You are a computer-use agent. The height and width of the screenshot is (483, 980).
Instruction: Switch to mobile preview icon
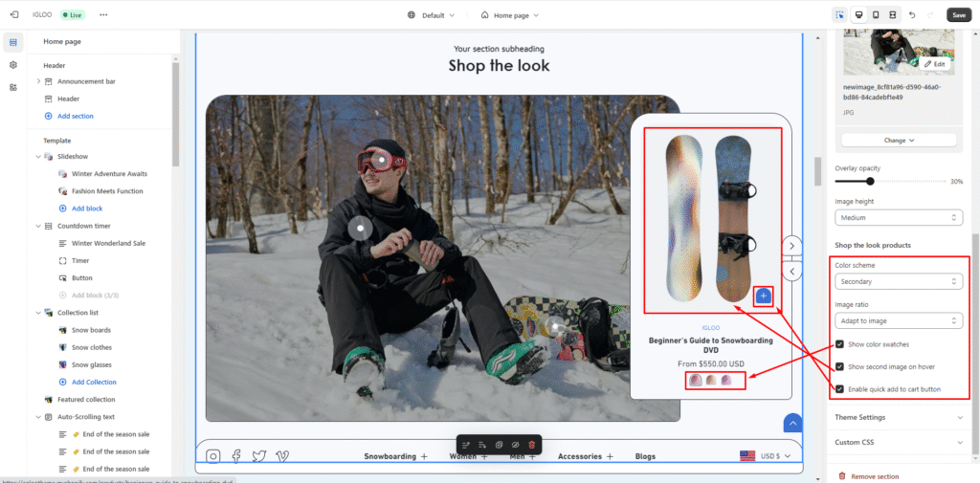(875, 15)
